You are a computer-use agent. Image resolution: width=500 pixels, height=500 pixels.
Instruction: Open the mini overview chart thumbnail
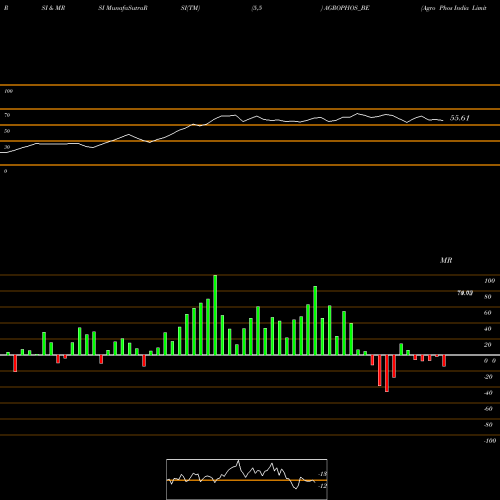[247, 479]
